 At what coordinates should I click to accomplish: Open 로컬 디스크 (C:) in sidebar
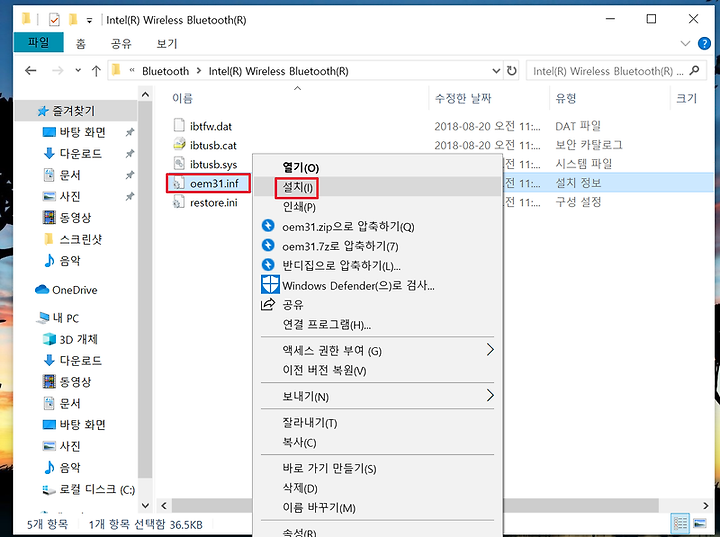point(88,490)
